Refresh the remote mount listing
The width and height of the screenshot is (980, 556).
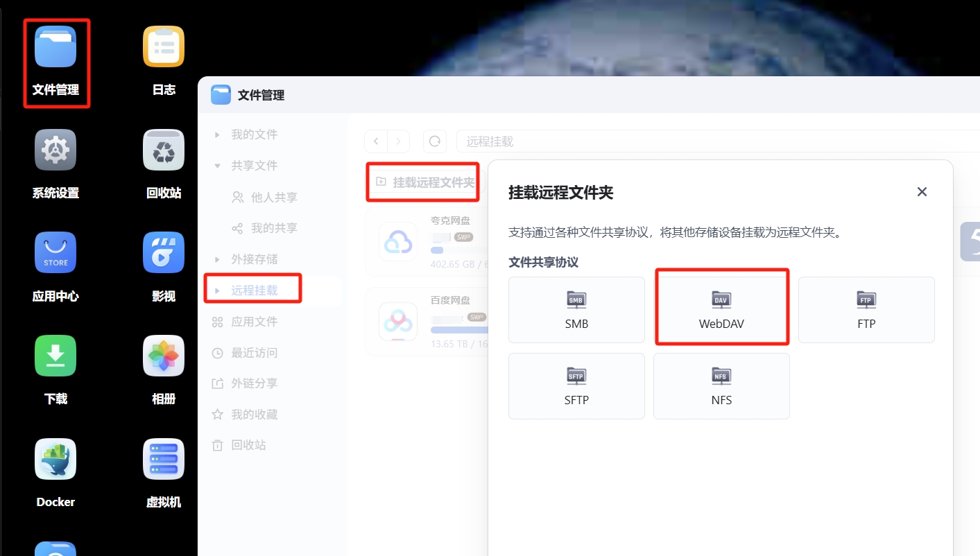435,141
